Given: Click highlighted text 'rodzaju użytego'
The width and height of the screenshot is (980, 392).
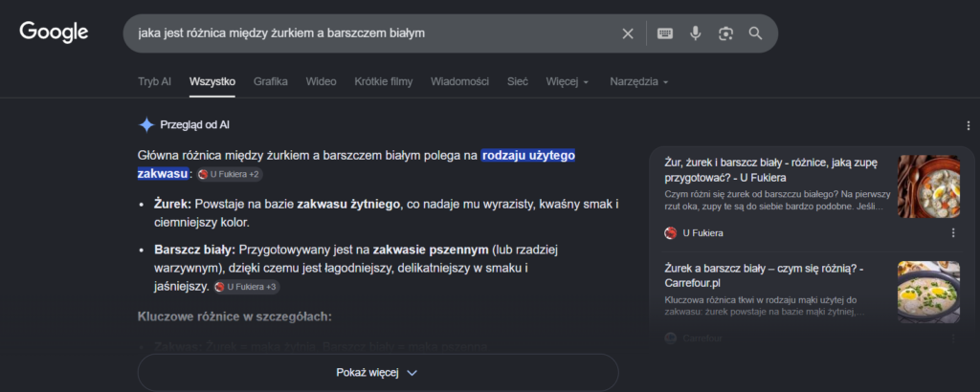Looking at the screenshot, I should pos(528,156).
